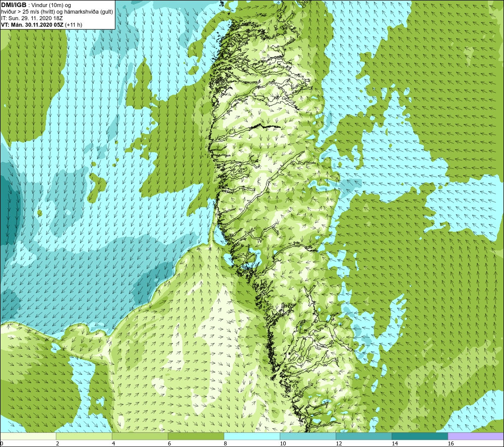Click the 4–6 m/s green legend swatch
The width and height of the screenshot is (504, 447).
pos(140,436)
